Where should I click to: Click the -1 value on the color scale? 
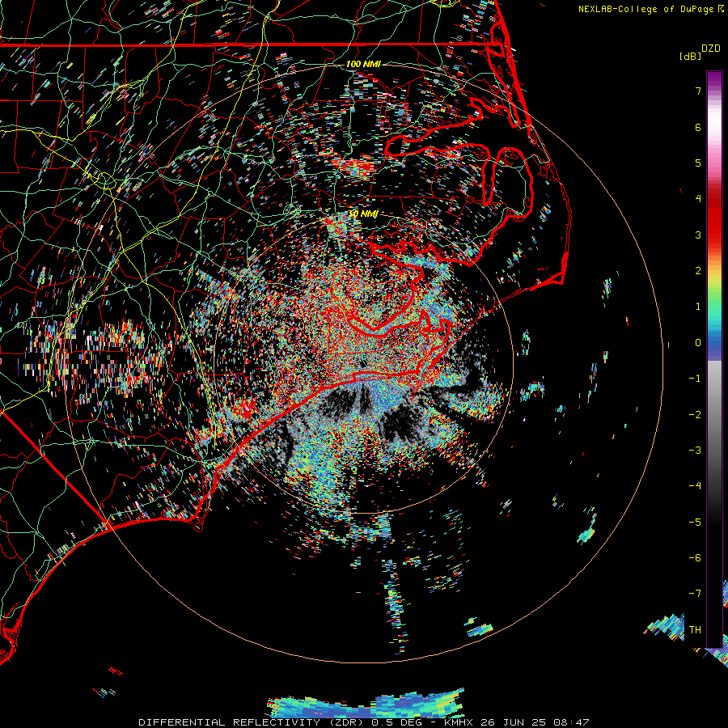coord(695,379)
